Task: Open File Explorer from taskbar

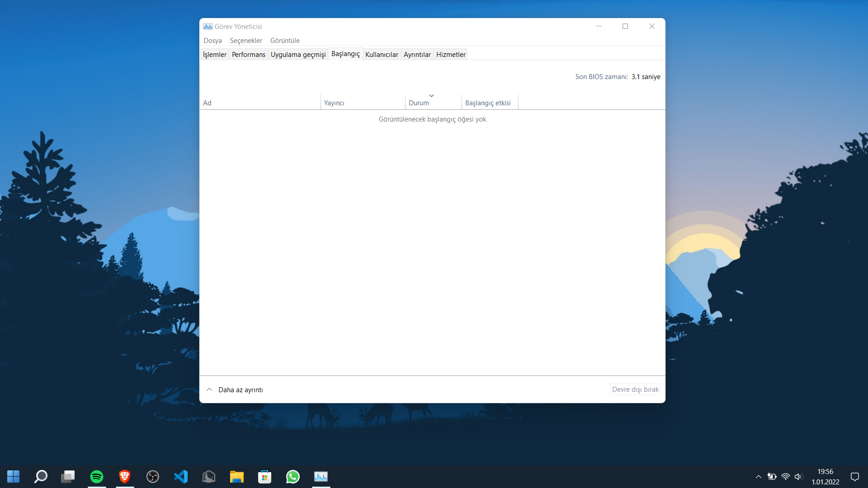Action: pyautogui.click(x=236, y=476)
